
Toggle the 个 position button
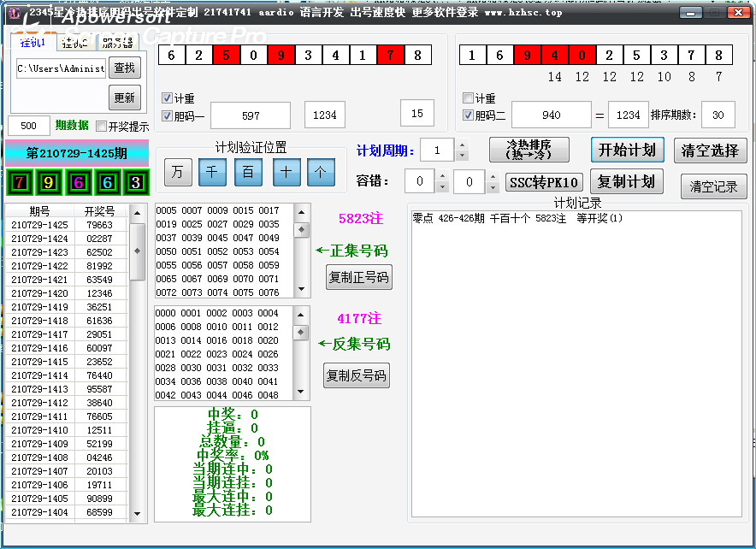tap(321, 172)
